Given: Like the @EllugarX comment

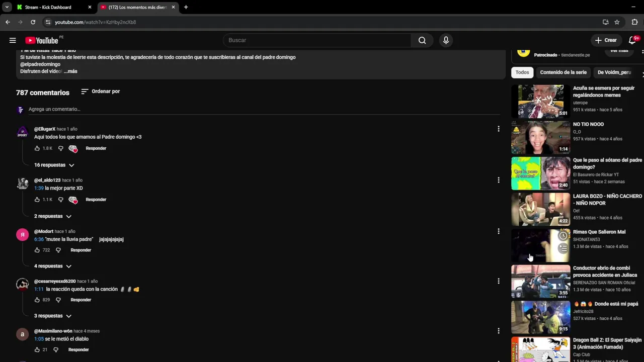Looking at the screenshot, I should click(x=37, y=148).
